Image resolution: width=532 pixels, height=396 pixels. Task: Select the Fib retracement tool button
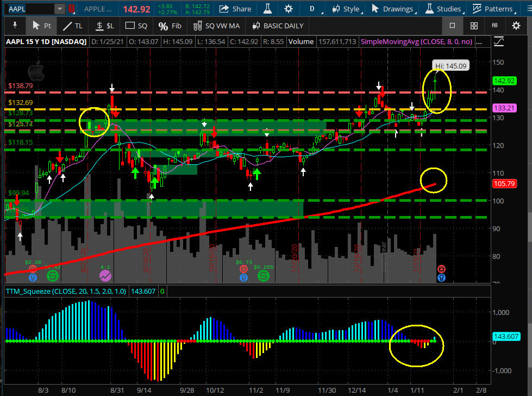(x=170, y=26)
